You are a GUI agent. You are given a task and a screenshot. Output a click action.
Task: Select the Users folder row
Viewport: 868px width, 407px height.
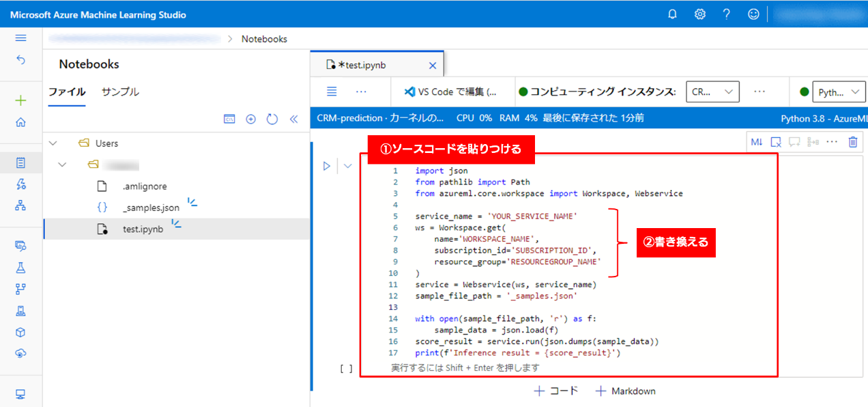click(x=176, y=143)
